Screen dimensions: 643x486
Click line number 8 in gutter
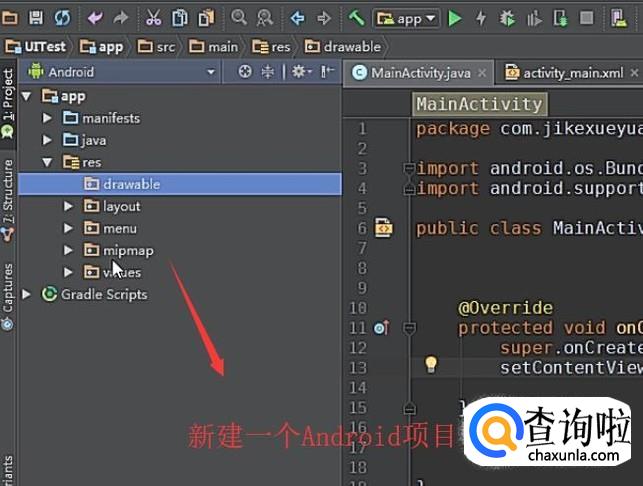click(x=361, y=268)
